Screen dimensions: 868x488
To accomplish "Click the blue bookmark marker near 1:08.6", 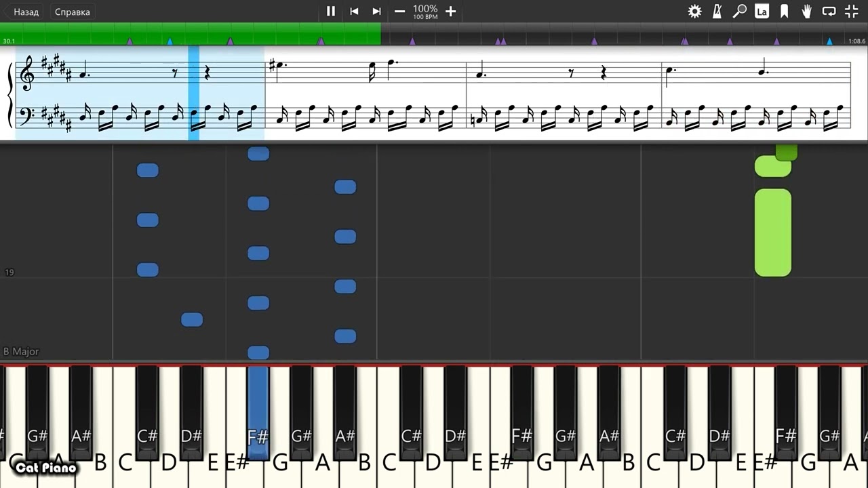I will pos(829,41).
